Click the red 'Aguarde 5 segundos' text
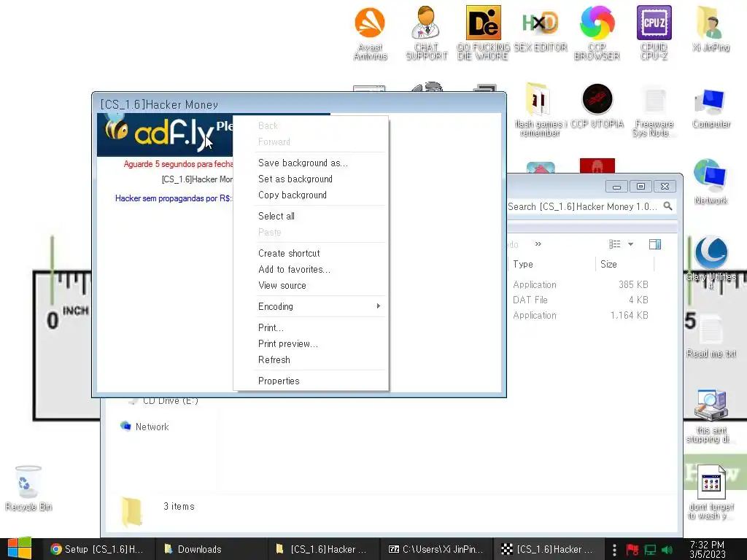 (x=178, y=164)
